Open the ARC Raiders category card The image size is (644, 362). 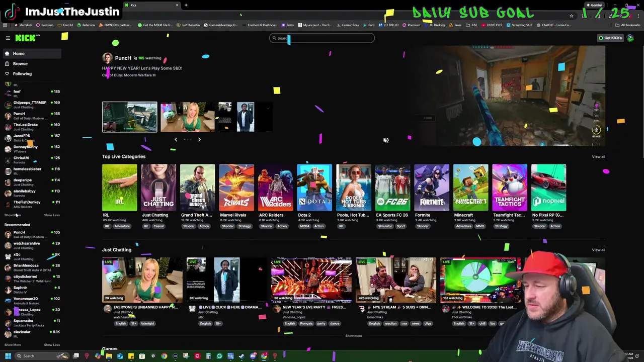point(275,188)
